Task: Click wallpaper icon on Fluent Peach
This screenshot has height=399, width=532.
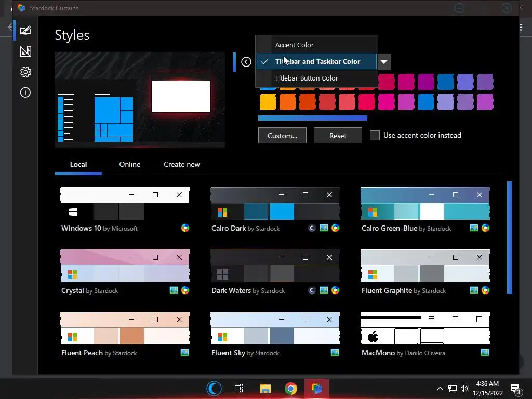Action: coord(184,353)
